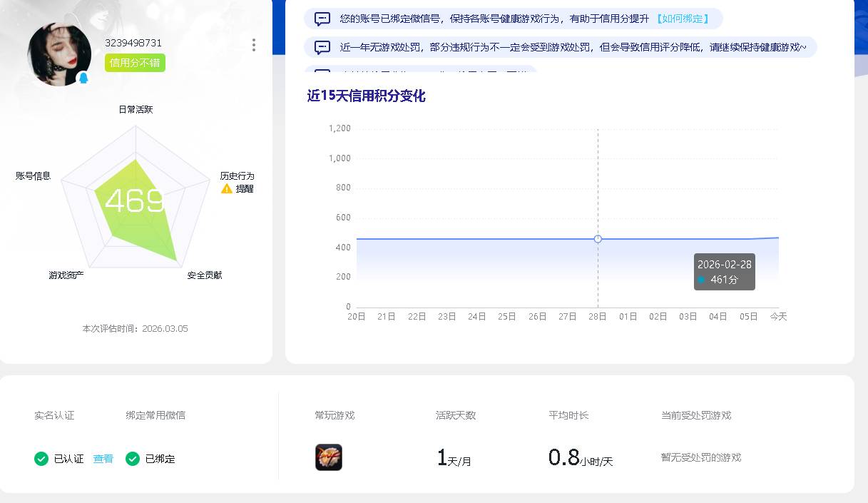Click the 日常活跃 label on the radar chart
Viewport: 868px width, 503px height.
(135, 109)
